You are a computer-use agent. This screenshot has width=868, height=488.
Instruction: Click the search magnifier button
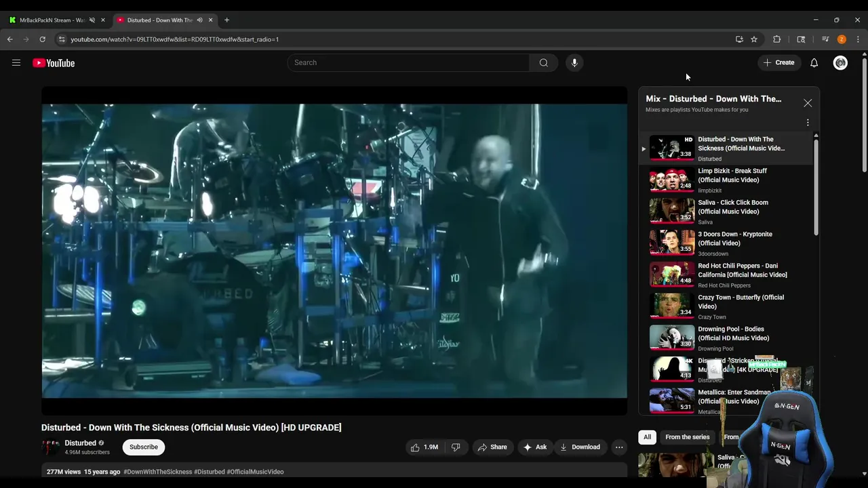pos(543,62)
